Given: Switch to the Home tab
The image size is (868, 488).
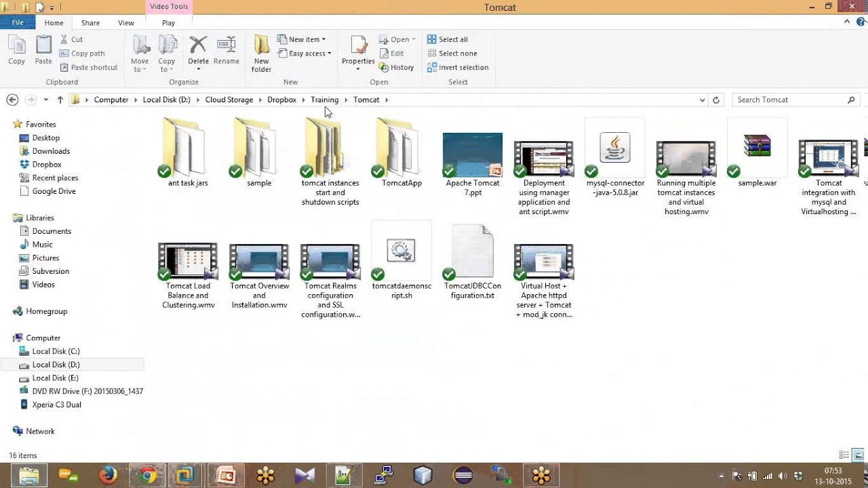Looking at the screenshot, I should pyautogui.click(x=54, y=23).
